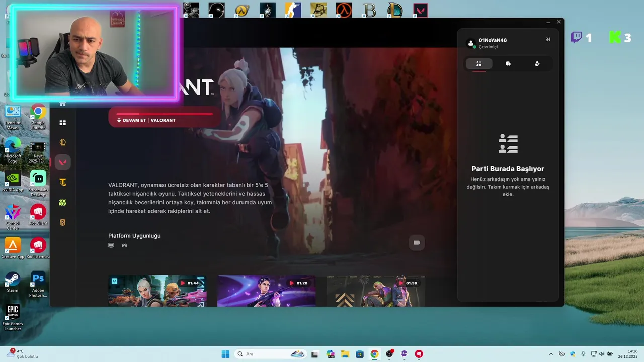Launch Steam desktop shortcut
644x362 pixels.
pos(13,282)
